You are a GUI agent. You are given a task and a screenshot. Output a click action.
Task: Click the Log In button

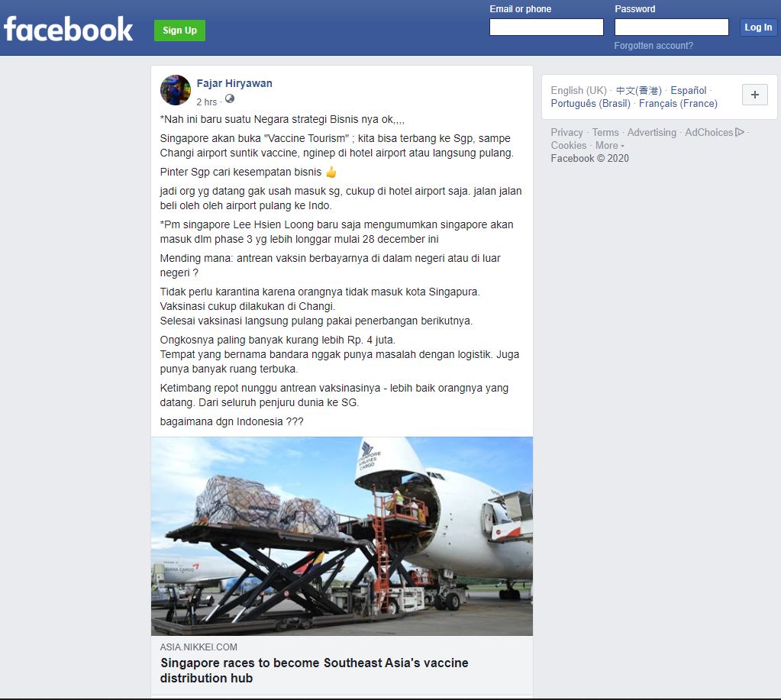pos(758,27)
